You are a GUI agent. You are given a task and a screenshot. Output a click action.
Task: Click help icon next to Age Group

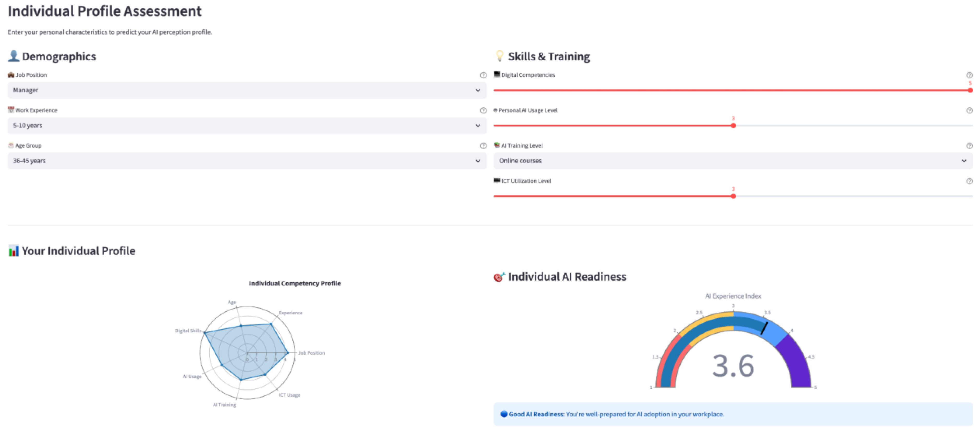[x=483, y=146]
